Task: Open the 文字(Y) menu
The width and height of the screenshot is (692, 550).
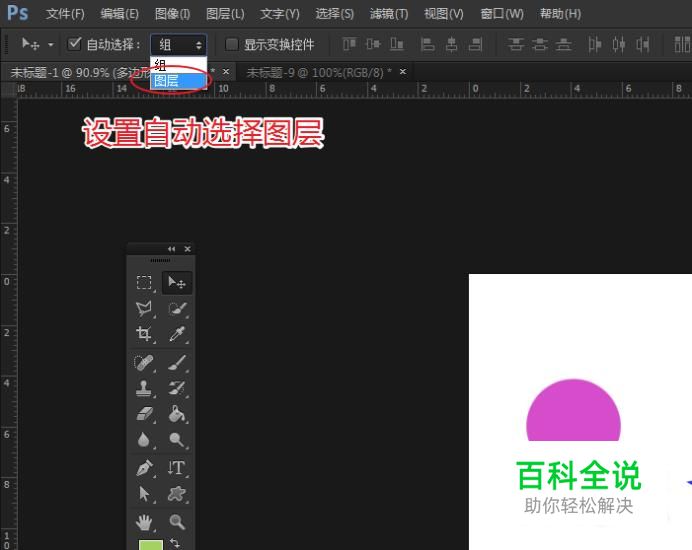Action: [279, 14]
